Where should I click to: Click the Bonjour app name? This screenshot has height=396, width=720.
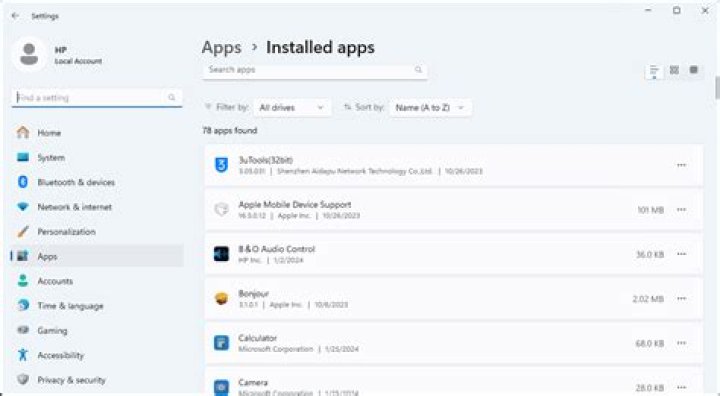[x=253, y=294]
